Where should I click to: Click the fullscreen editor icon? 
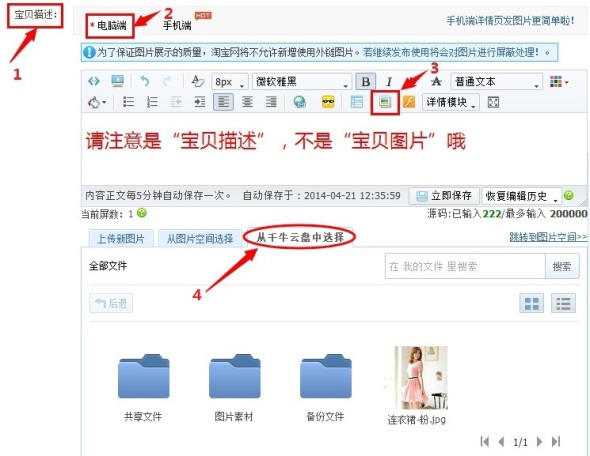click(x=493, y=102)
